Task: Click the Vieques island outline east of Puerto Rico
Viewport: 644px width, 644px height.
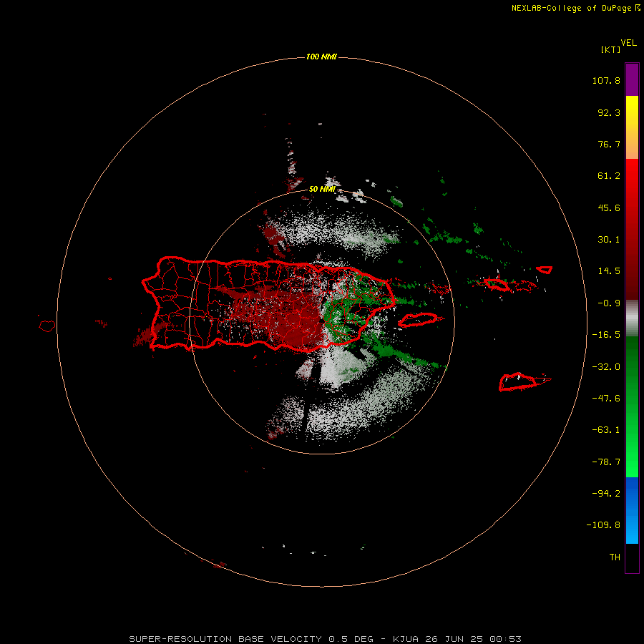Action: tap(418, 320)
